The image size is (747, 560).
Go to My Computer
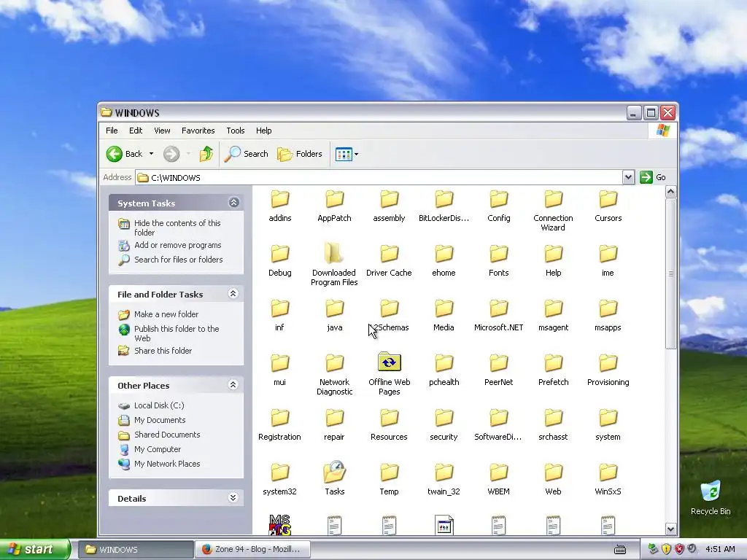(x=158, y=449)
